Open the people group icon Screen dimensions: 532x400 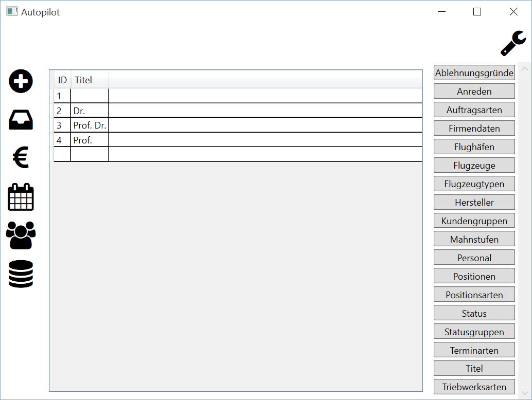point(21,235)
